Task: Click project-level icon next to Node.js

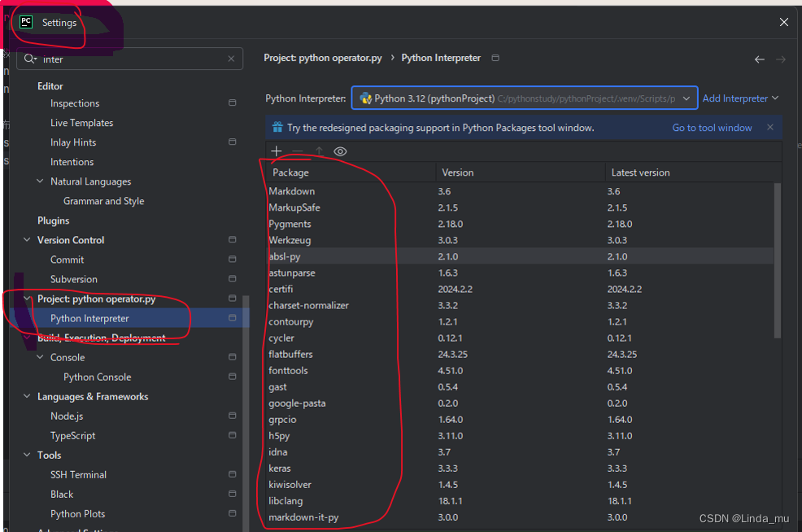Action: point(232,416)
